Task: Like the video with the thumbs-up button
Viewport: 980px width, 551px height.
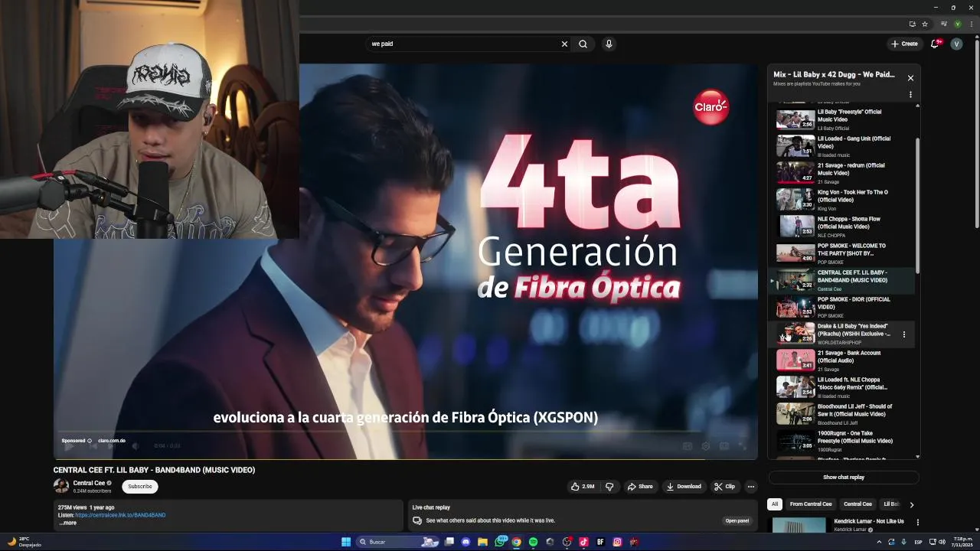Action: click(582, 487)
